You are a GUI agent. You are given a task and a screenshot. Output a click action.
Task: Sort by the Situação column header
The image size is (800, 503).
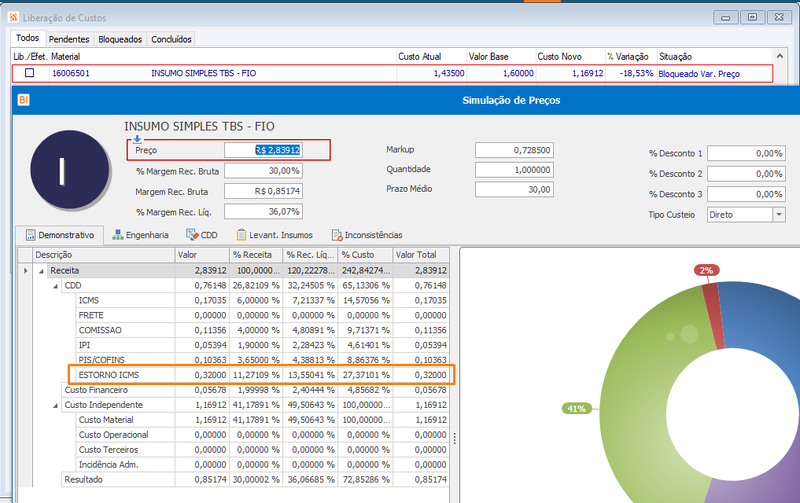(x=714, y=57)
